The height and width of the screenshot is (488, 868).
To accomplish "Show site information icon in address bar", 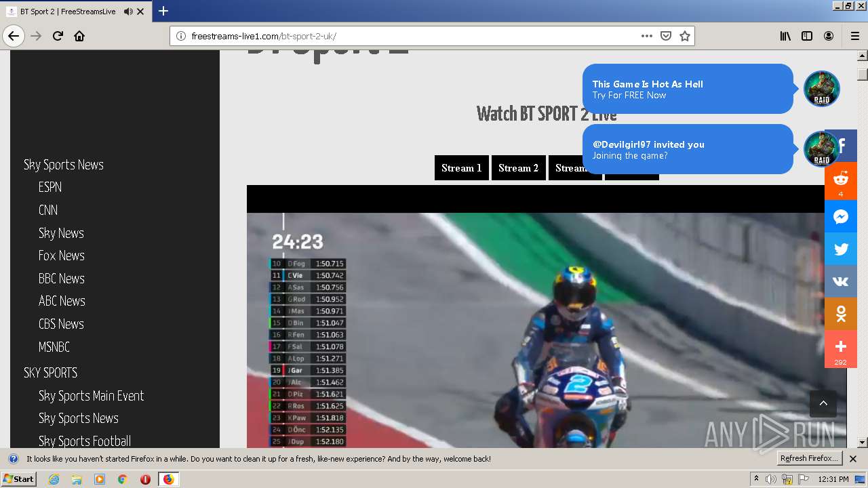I will click(x=181, y=36).
